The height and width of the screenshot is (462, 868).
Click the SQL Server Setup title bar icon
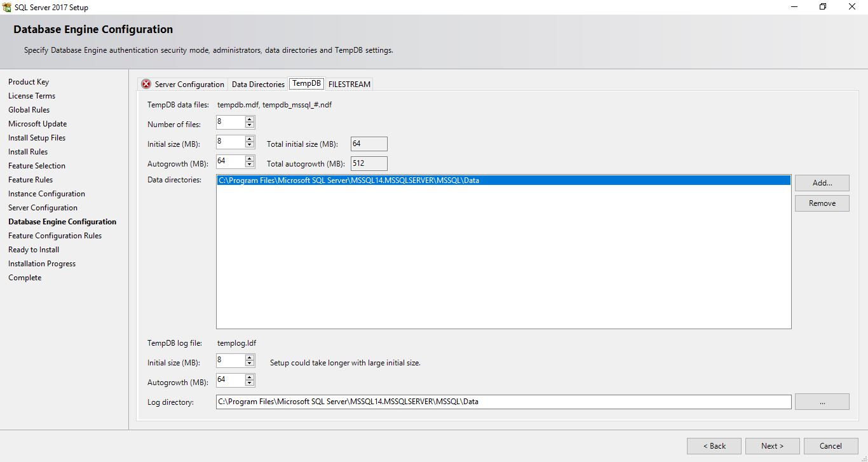coord(6,7)
